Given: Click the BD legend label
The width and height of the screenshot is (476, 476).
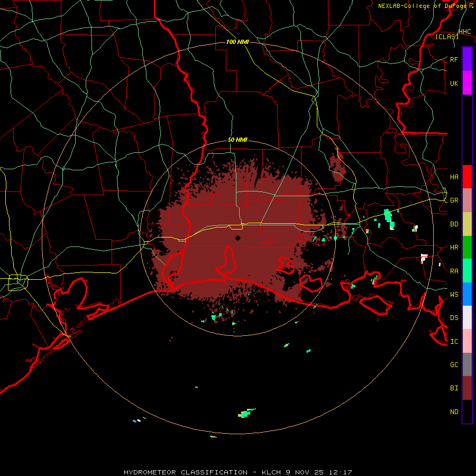Looking at the screenshot, I should pos(454,224).
